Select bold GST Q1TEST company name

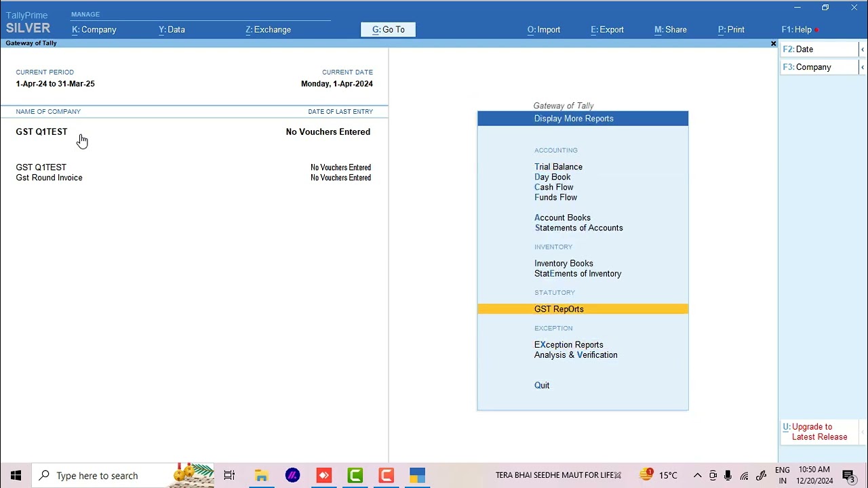(41, 132)
